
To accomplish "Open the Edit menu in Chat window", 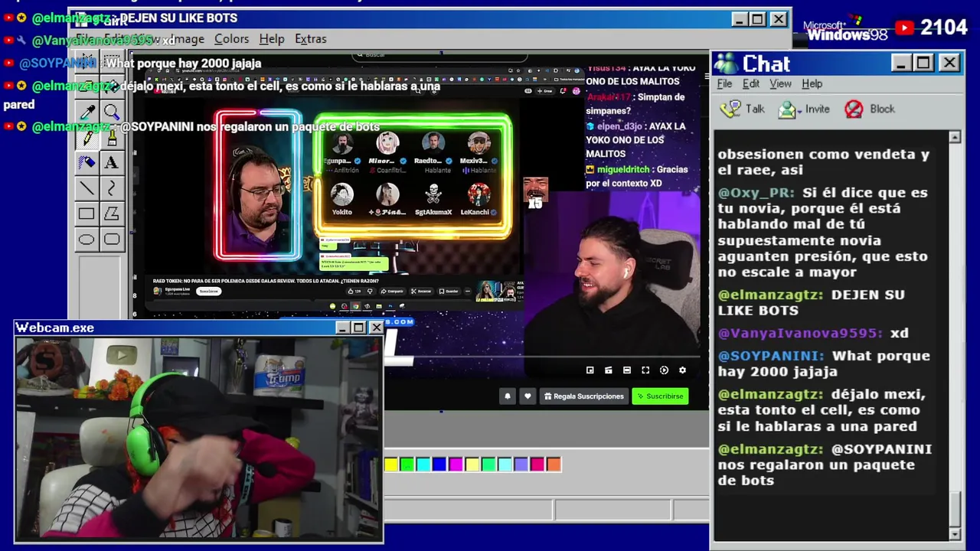I will pos(751,84).
